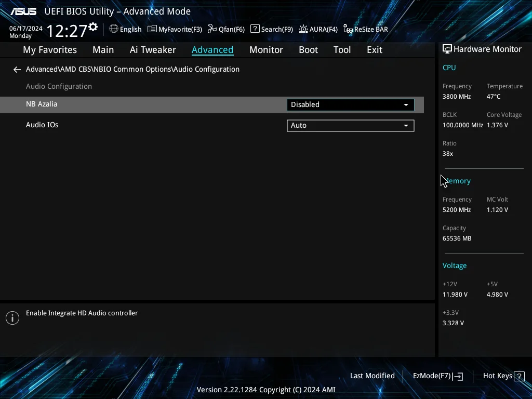Click the EzMode exit arrow icon
The image size is (532, 399).
[458, 376]
